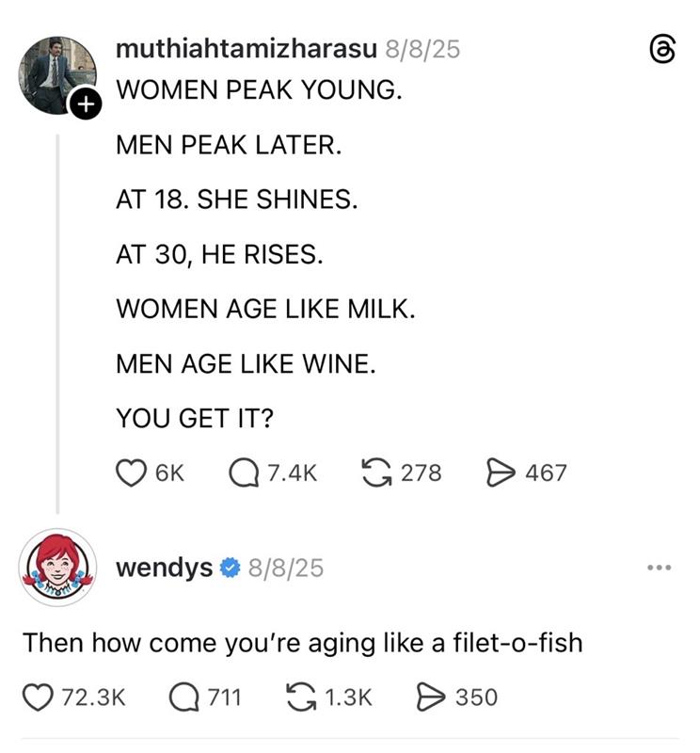Open comments on the wendys reply
Screen dimensions: 700x753
point(184,697)
